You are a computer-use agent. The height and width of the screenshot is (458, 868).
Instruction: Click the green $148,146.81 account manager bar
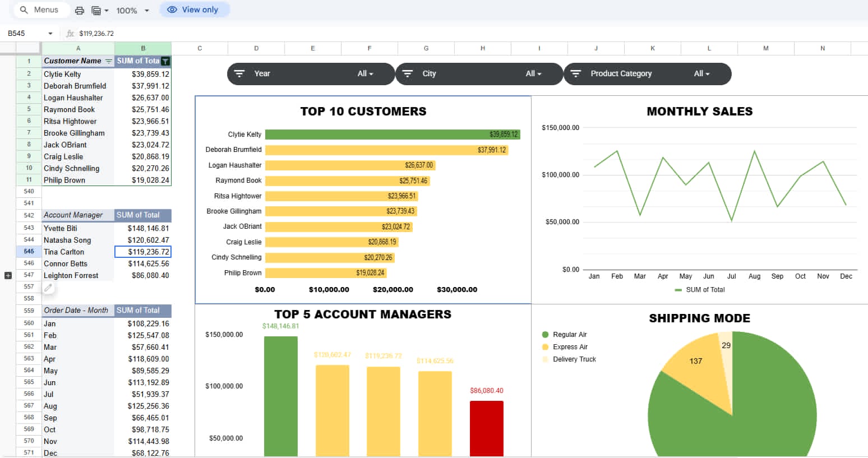[281, 397]
